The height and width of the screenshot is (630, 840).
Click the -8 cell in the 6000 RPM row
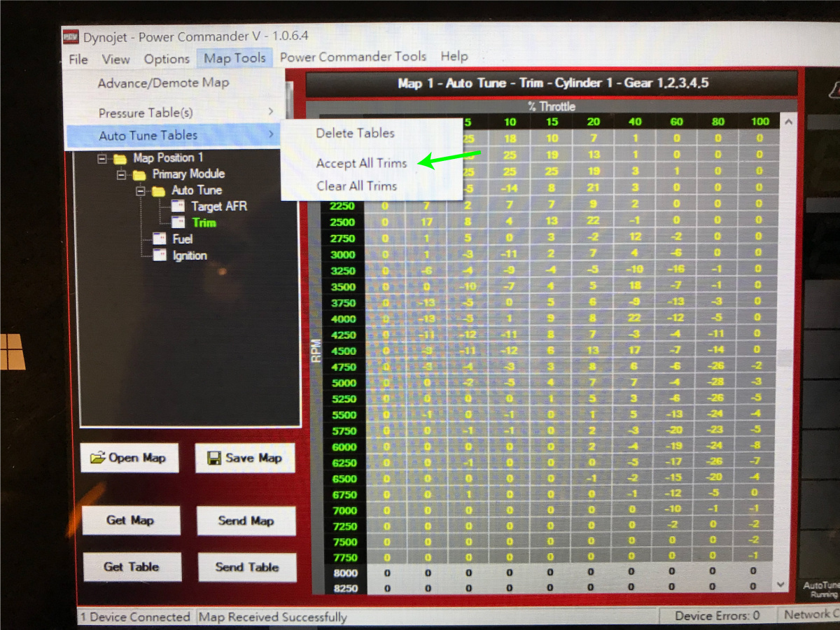[x=755, y=447]
